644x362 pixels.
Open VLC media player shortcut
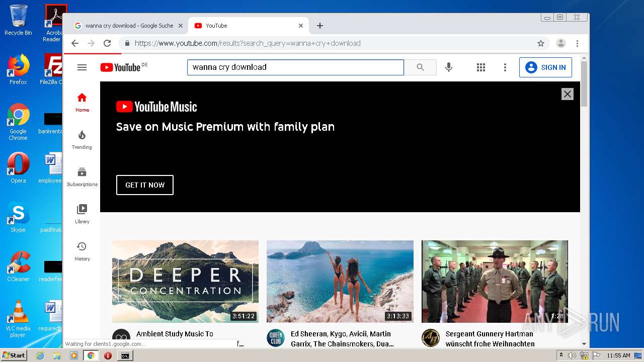click(x=18, y=319)
